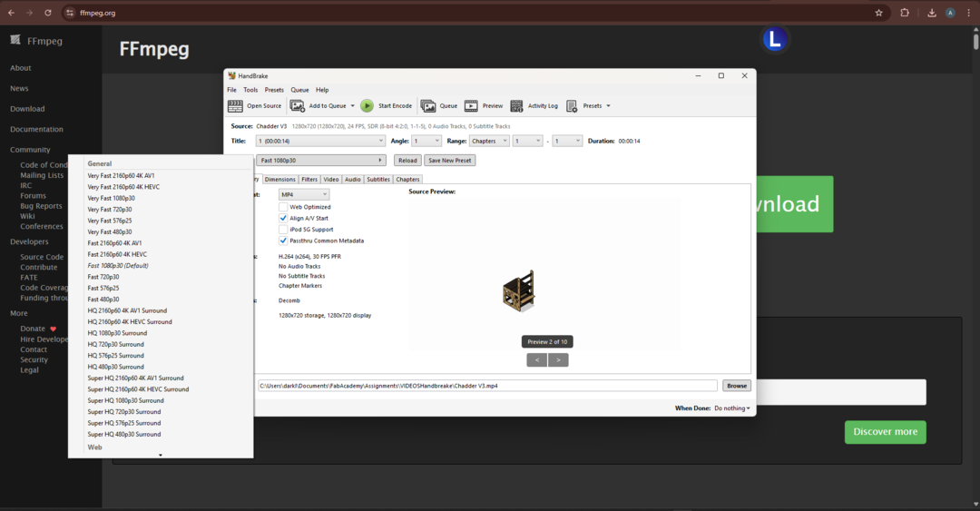Screen dimensions: 980x511
Task: Click the Add to Queue icon
Action: coord(298,105)
